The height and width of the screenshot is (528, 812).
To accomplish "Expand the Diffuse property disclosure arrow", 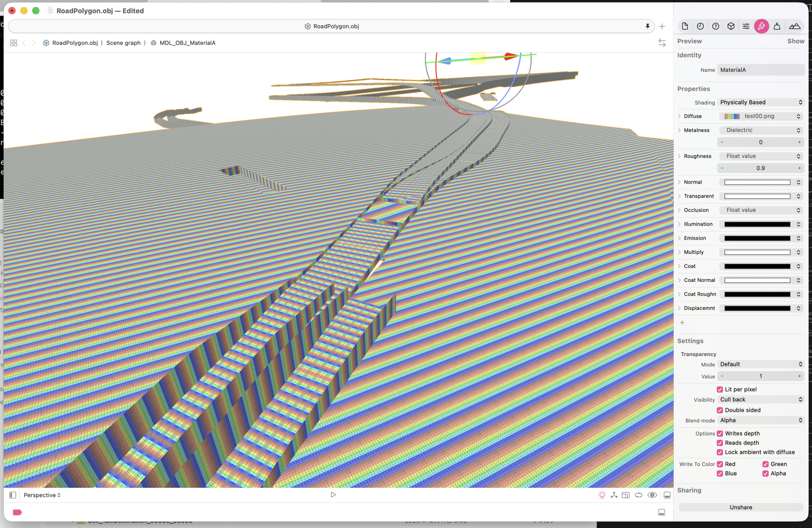I will [680, 116].
